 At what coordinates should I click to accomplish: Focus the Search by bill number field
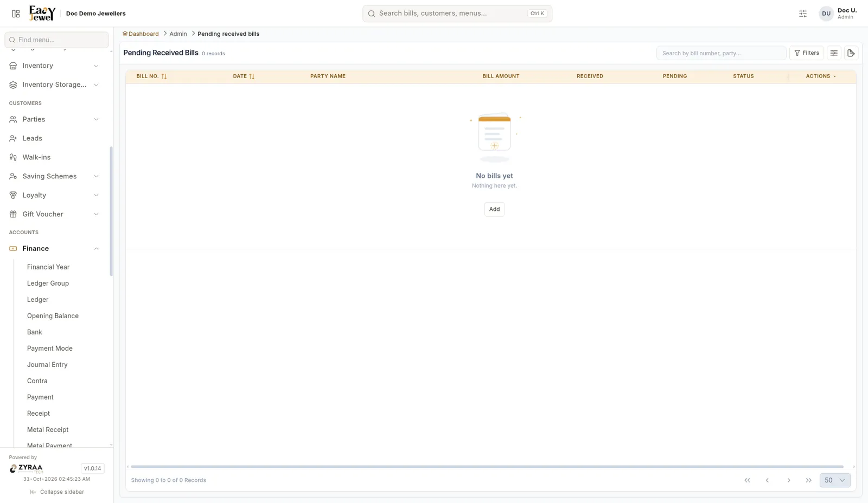(721, 53)
